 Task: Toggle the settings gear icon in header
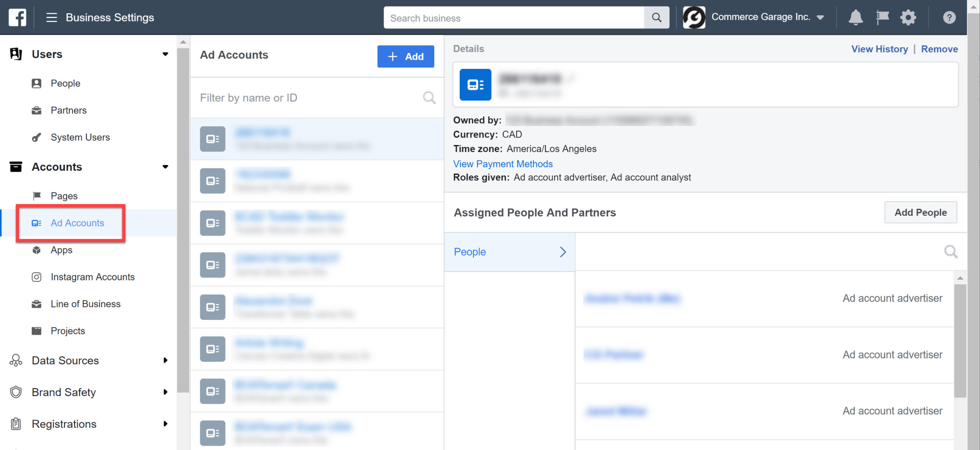[x=907, y=18]
